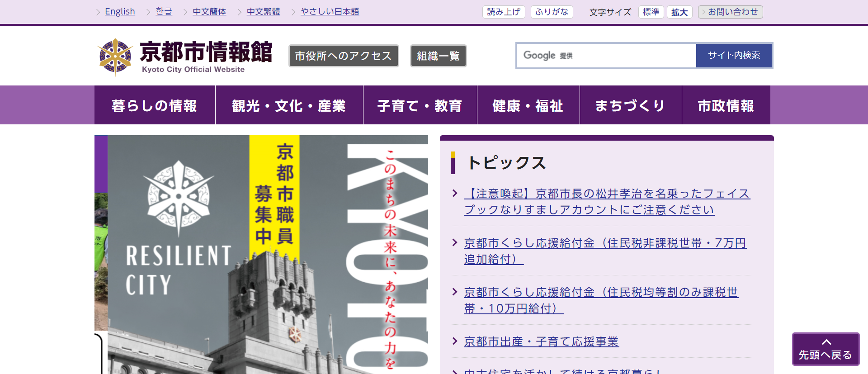Click the 京都市職員募集中 yellow banner text
Viewport: 868px width, 374px height.
[274, 194]
